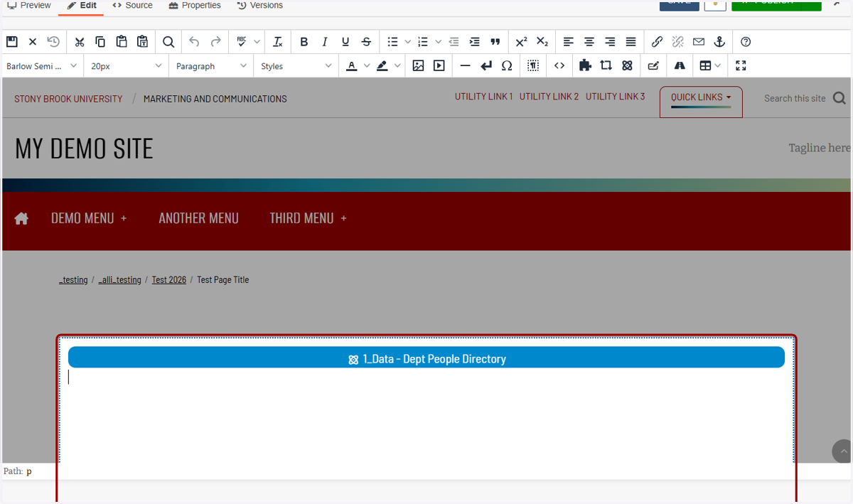
Task: Toggle bold formatting
Action: point(304,42)
